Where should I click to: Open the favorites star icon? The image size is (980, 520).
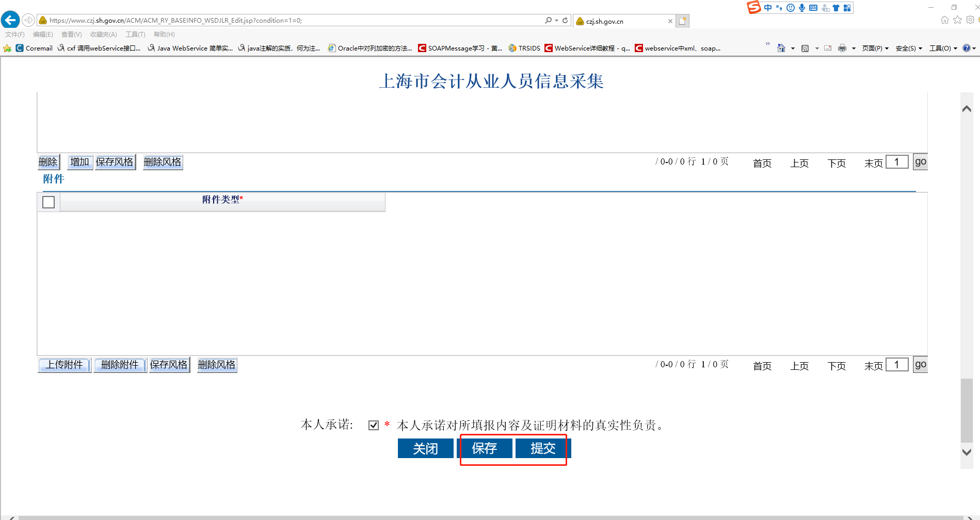[957, 20]
